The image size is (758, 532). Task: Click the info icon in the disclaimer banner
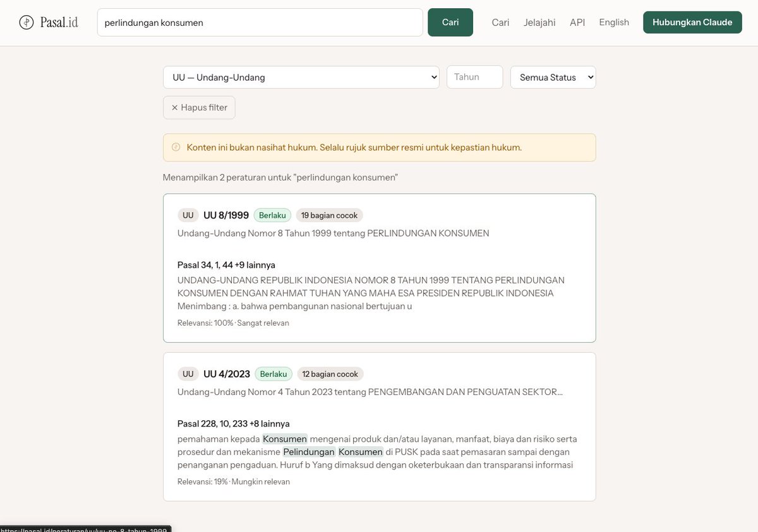tap(176, 147)
